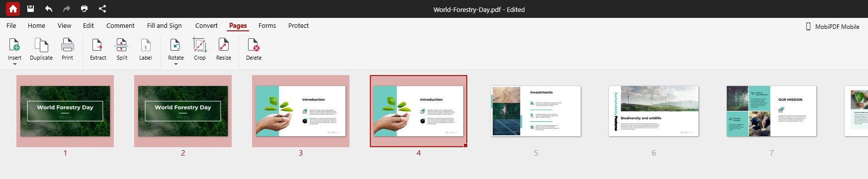Screen dimensions: 868x179
Task: Click the Crop pages tool
Action: tap(199, 49)
